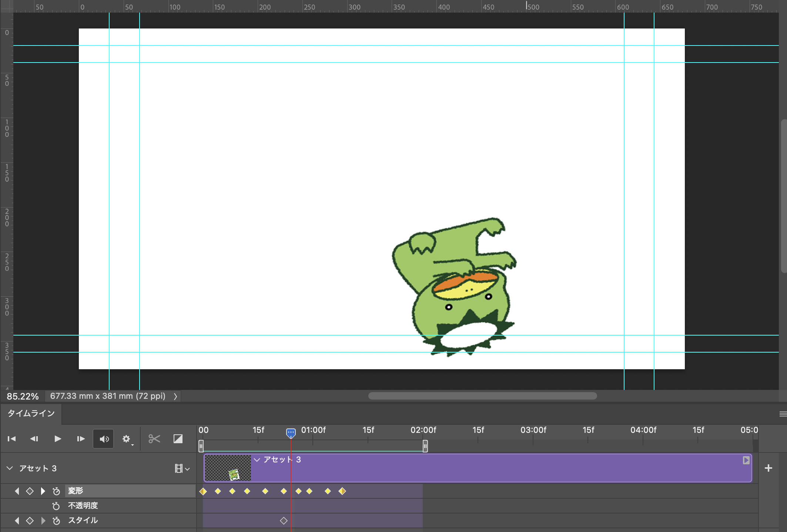Mute audio playback with speaker icon
This screenshot has height=532, width=787.
coord(104,439)
